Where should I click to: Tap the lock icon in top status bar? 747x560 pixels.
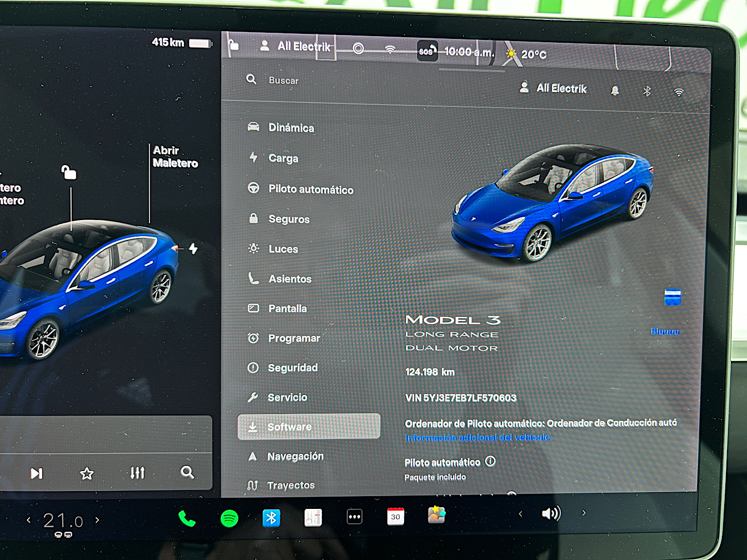coord(233,44)
